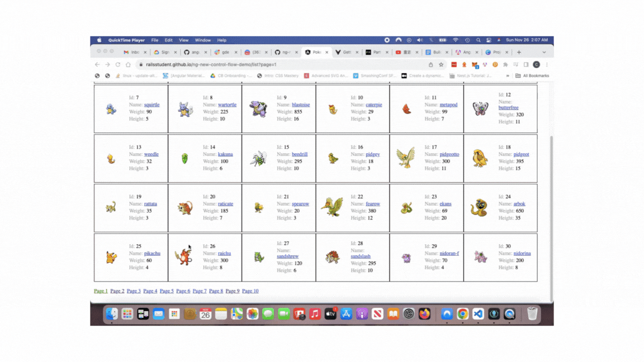This screenshot has width=644, height=362.
Task: Open the Advanced SVG bookmark
Action: click(x=326, y=75)
